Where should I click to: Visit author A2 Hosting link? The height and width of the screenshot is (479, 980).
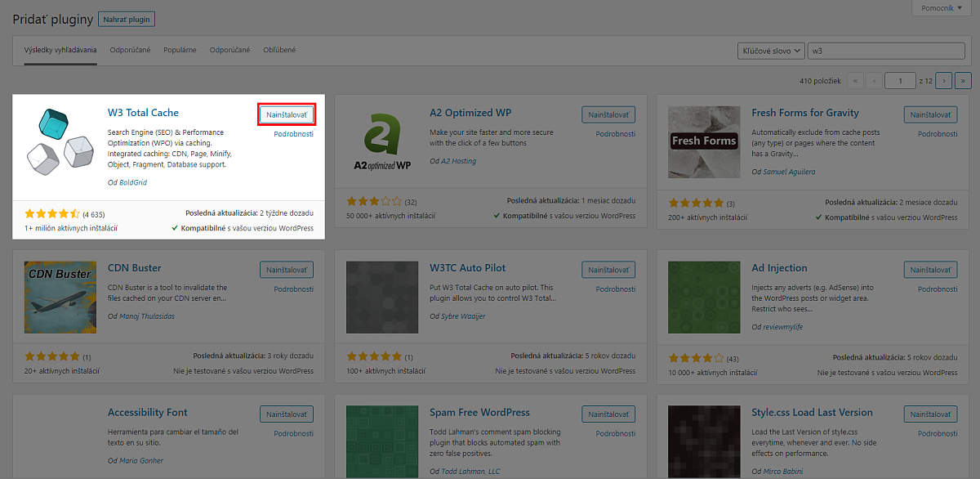click(458, 161)
